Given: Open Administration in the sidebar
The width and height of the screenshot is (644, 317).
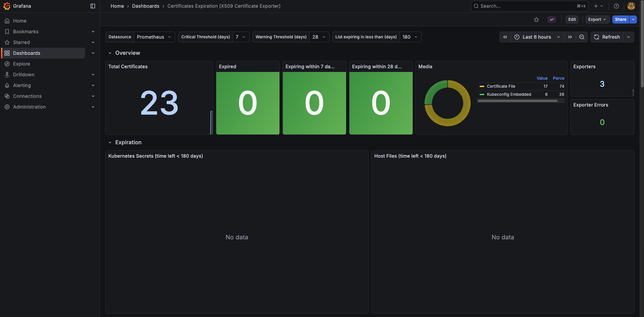Looking at the screenshot, I should click(29, 107).
